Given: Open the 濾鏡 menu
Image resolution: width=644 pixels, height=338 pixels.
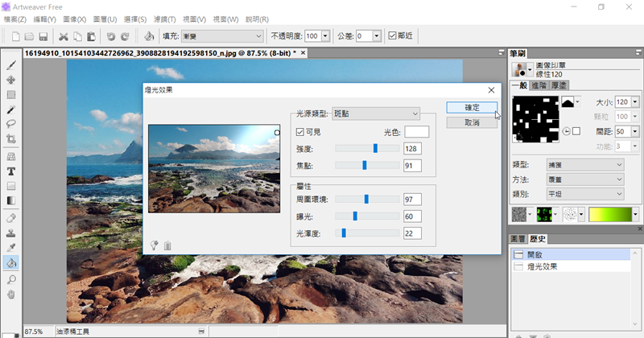Looking at the screenshot, I should click(x=168, y=18).
